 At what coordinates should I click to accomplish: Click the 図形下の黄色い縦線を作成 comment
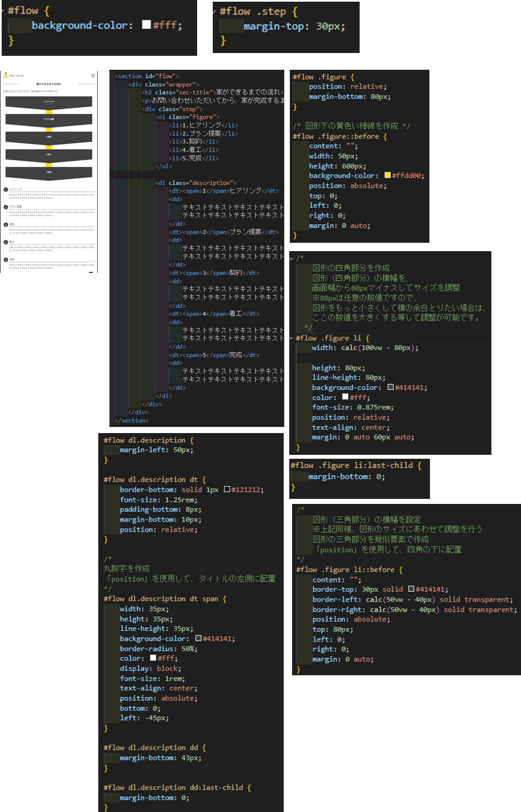351,126
